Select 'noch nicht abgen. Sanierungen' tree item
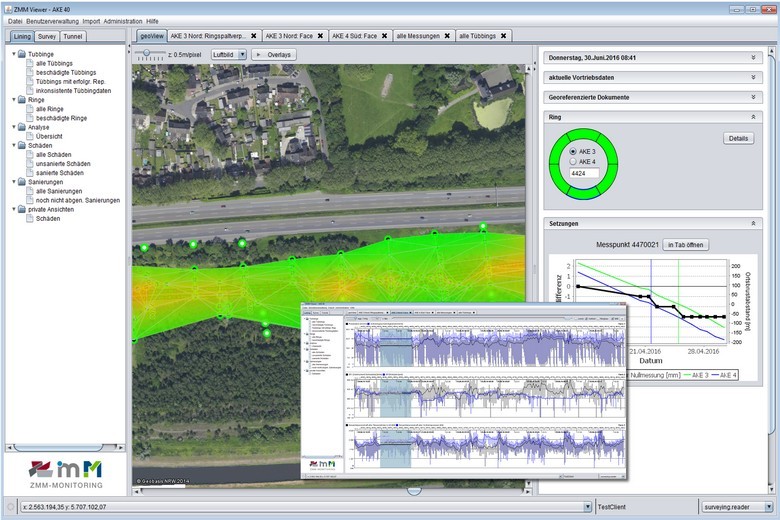This screenshot has width=780, height=520. pos(78,200)
